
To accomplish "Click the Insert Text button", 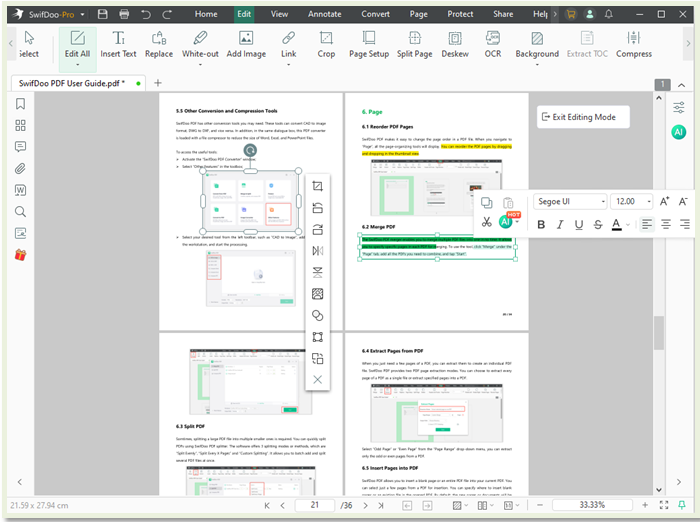I will 118,44.
